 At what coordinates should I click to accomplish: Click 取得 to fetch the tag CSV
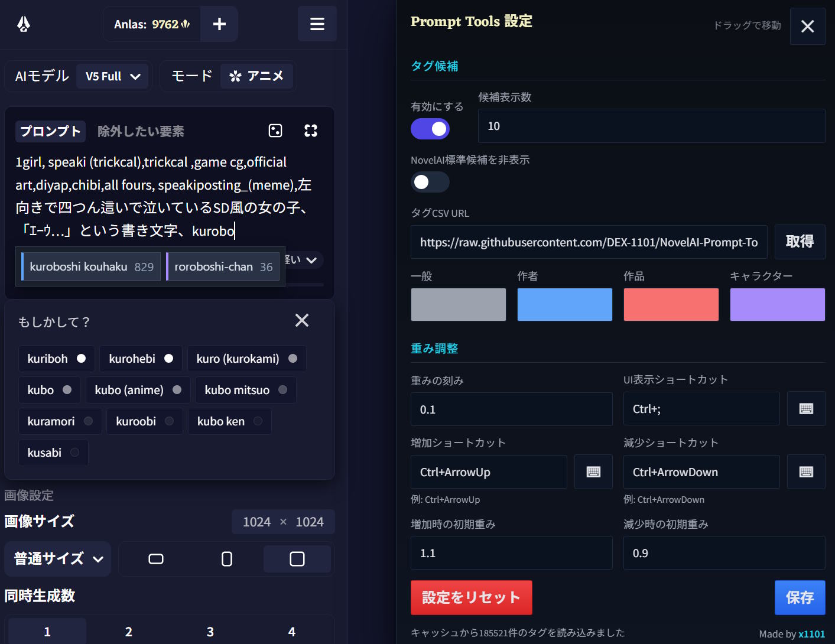click(800, 242)
